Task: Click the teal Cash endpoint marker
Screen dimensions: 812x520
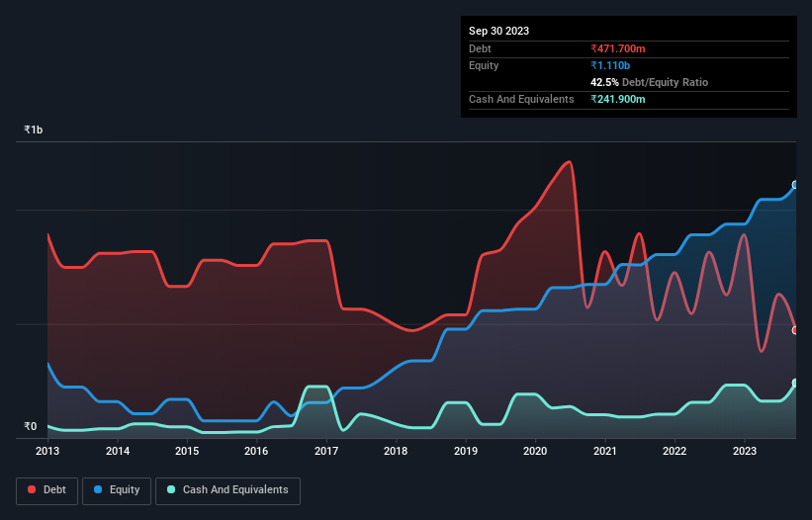Action: tap(795, 383)
